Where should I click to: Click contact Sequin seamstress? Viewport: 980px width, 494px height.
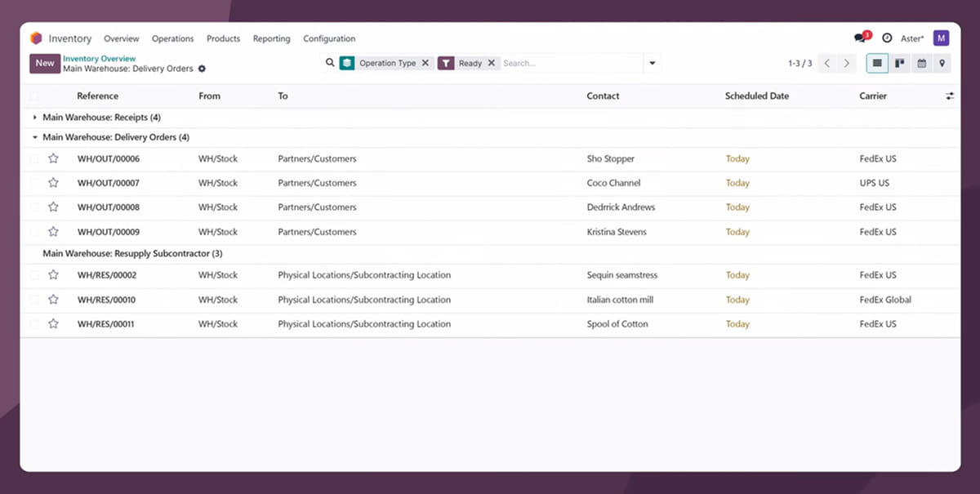(621, 275)
